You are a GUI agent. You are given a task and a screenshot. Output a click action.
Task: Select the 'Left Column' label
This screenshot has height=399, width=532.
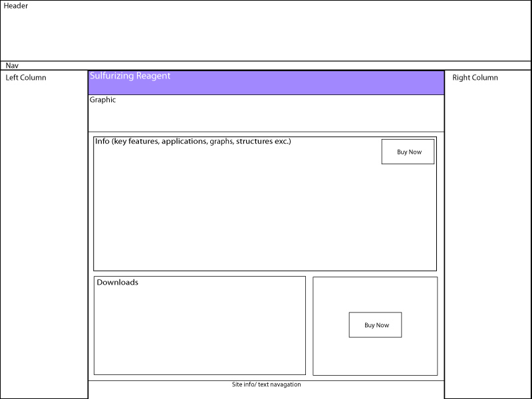[26, 78]
